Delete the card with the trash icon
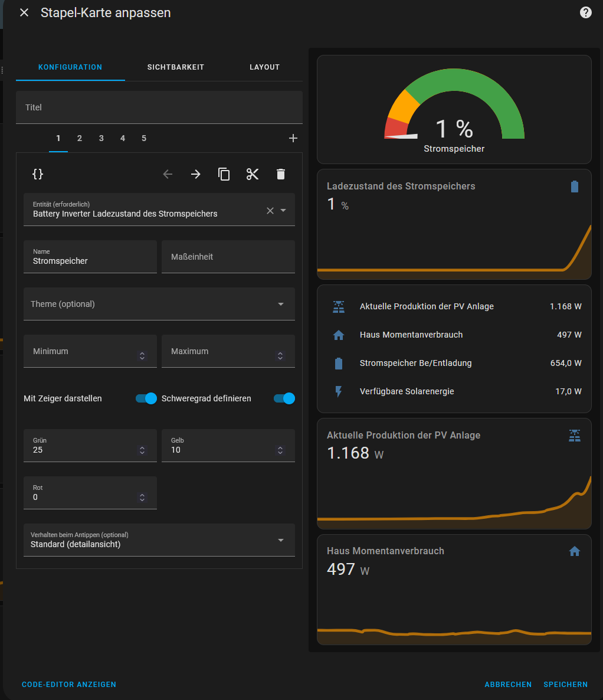The image size is (603, 700). tap(280, 174)
